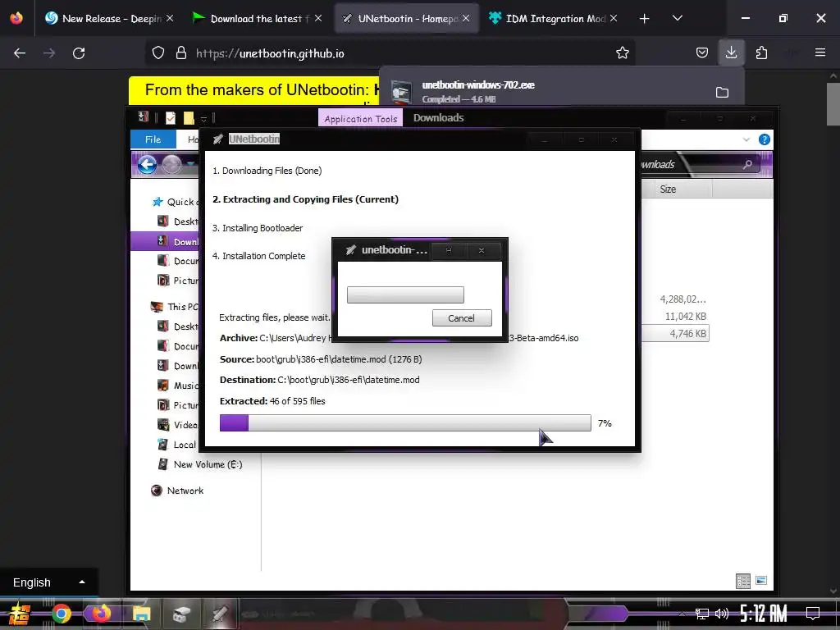The width and height of the screenshot is (840, 630).
Task: Switch Explorer to details view icon
Action: pyautogui.click(x=743, y=581)
